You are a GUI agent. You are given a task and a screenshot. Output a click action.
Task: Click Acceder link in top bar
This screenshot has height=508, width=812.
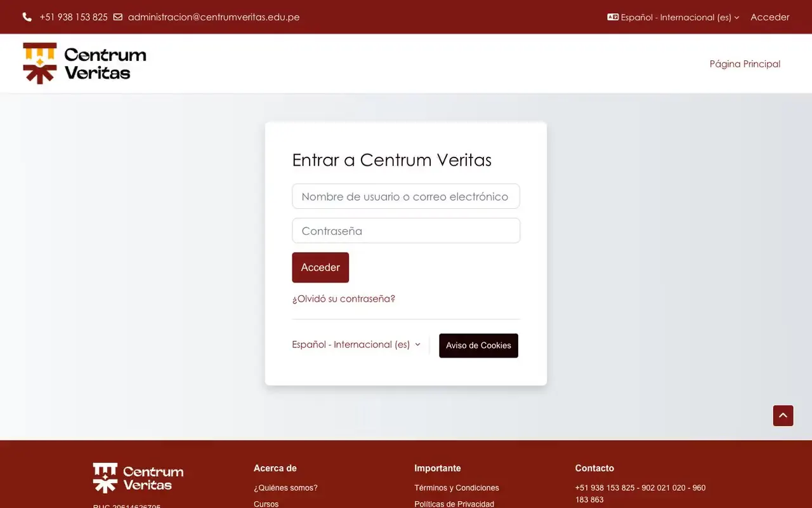coord(769,17)
